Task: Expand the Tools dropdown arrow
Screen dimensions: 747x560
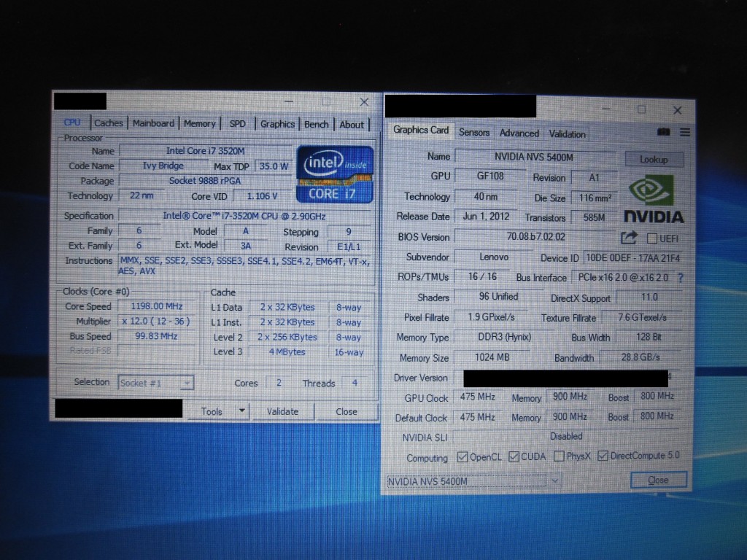Action: pos(241,411)
